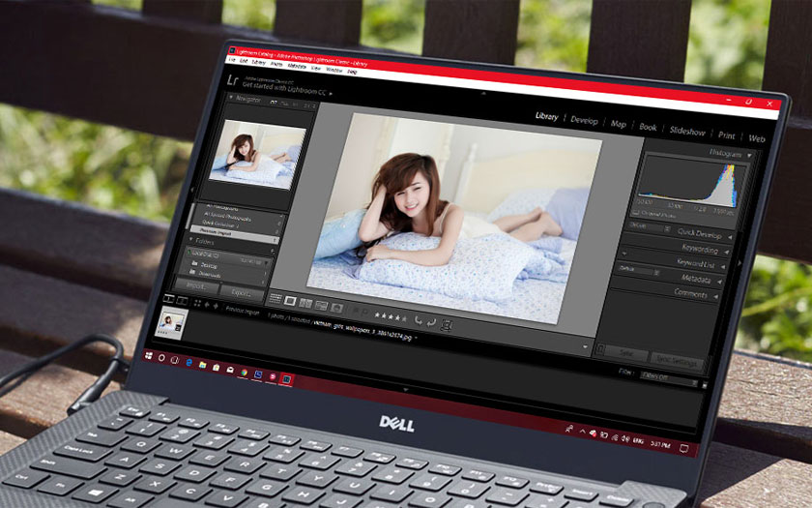Expand the Comments panel
812x508 pixels.
point(716,296)
